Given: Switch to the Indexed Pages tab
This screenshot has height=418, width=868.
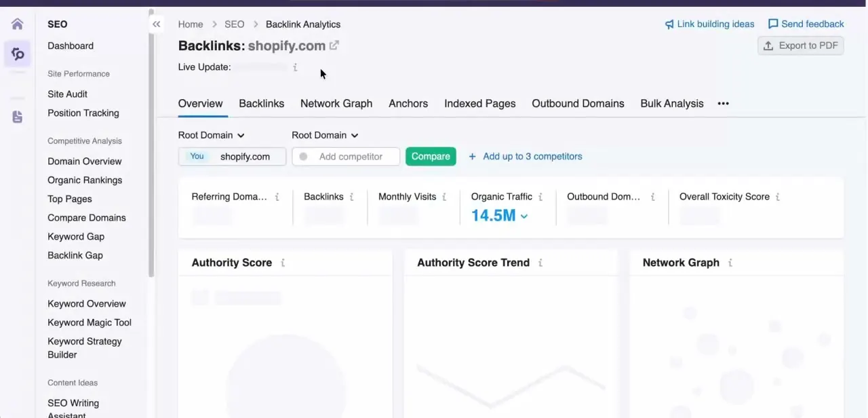Looking at the screenshot, I should click(x=480, y=104).
